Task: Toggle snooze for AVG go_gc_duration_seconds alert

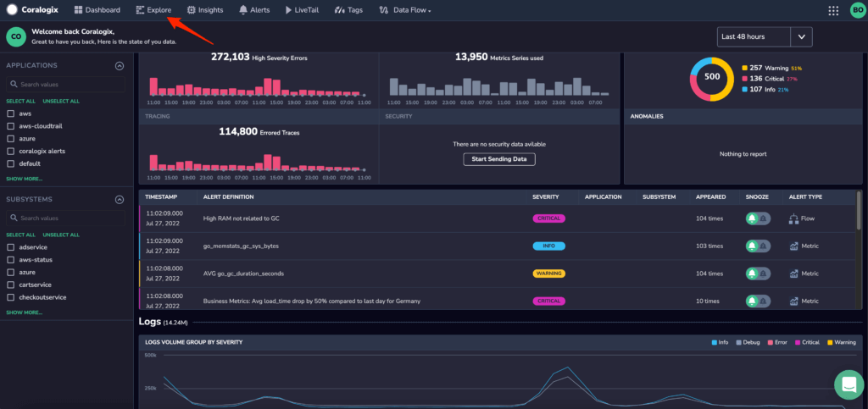Action: 758,274
